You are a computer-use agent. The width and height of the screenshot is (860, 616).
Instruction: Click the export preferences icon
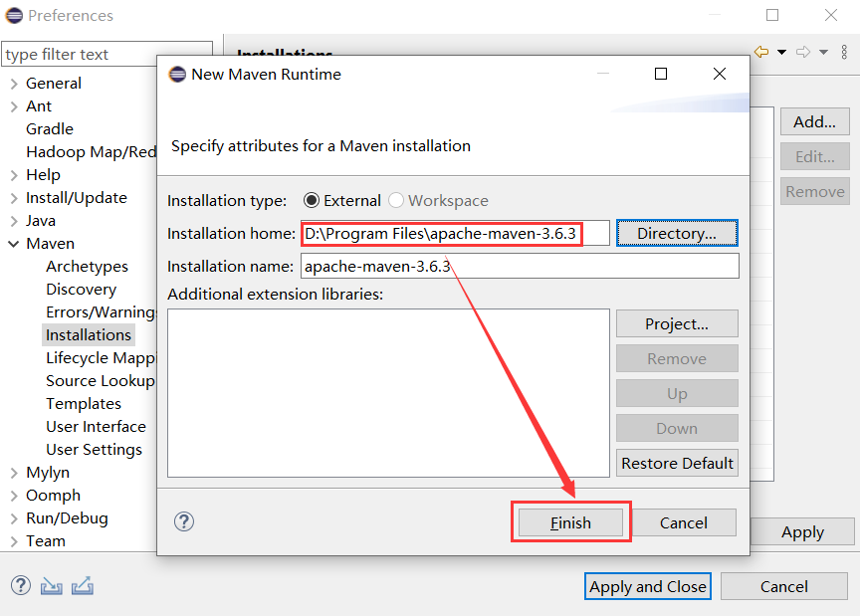tap(83, 586)
